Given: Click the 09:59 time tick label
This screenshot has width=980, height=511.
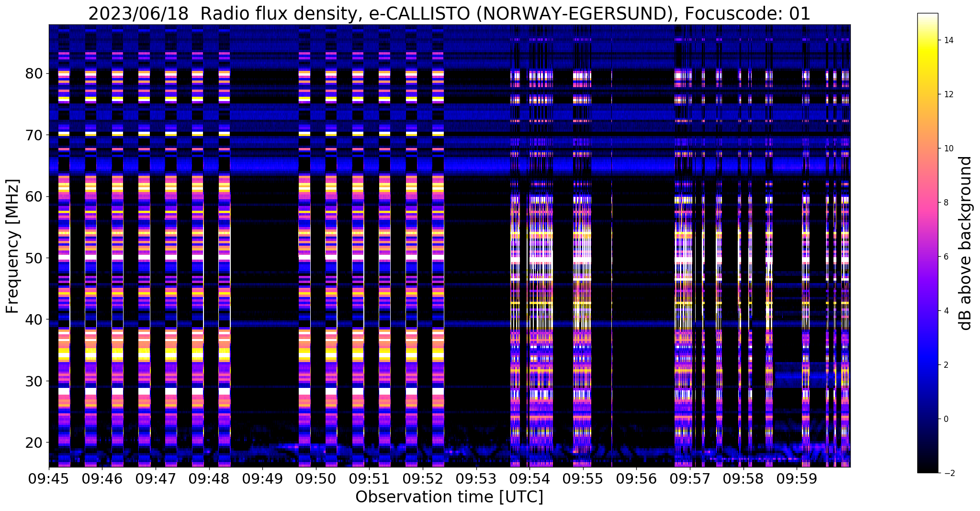Looking at the screenshot, I should pos(797,479).
